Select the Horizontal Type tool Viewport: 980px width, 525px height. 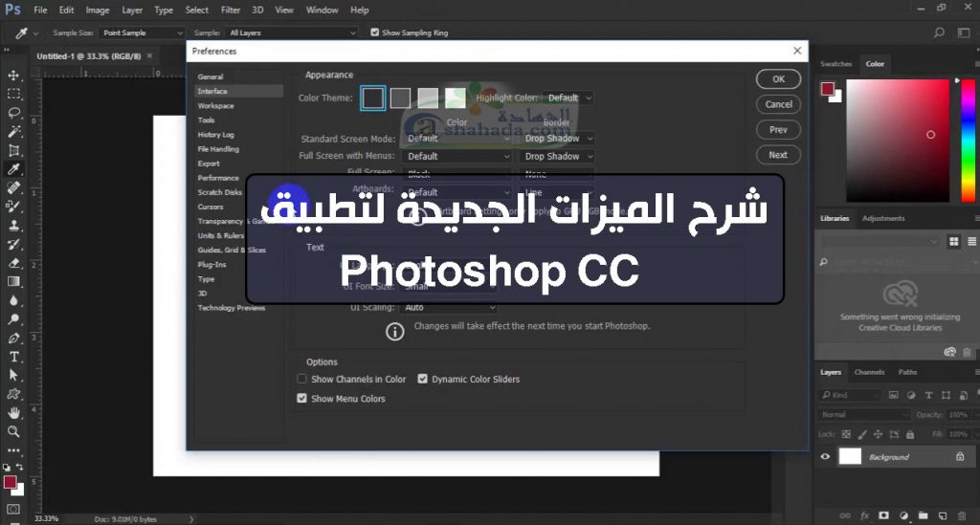click(14, 357)
